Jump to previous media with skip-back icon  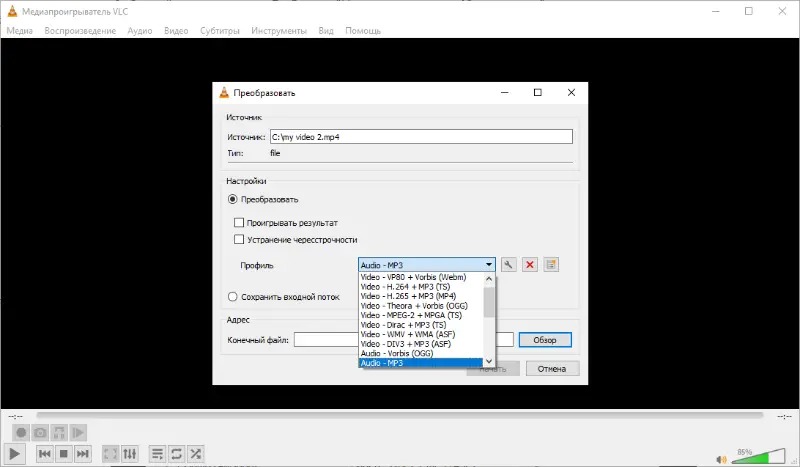(x=44, y=453)
